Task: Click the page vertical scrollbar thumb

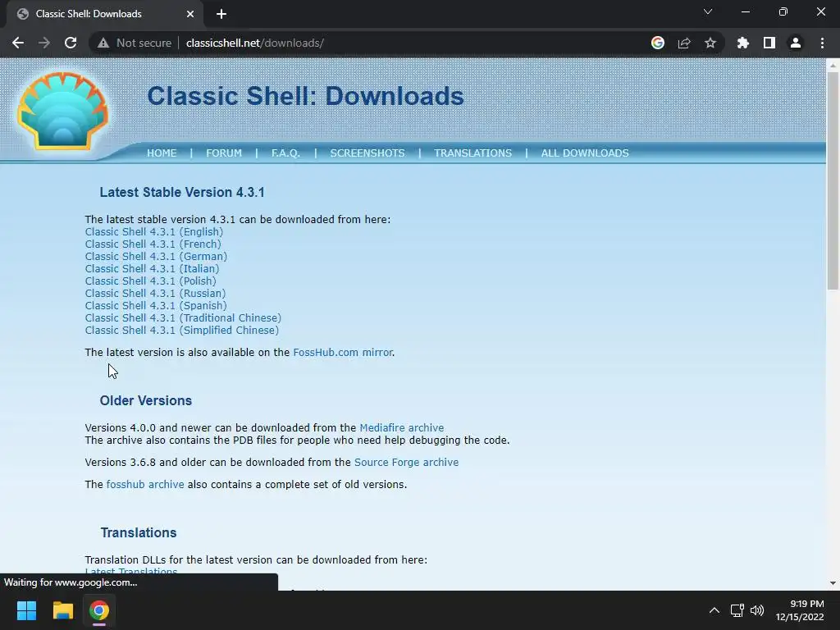Action: [x=833, y=180]
